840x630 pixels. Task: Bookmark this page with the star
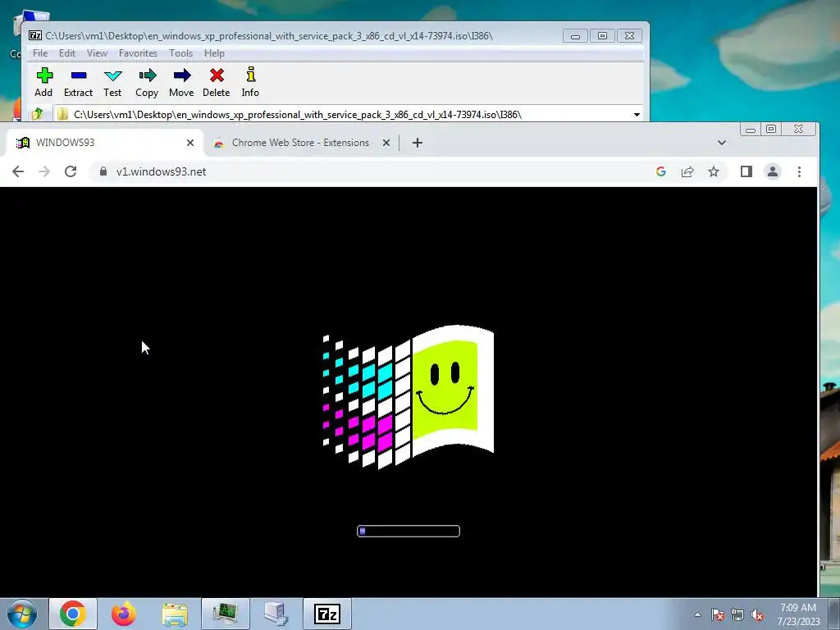[714, 171]
